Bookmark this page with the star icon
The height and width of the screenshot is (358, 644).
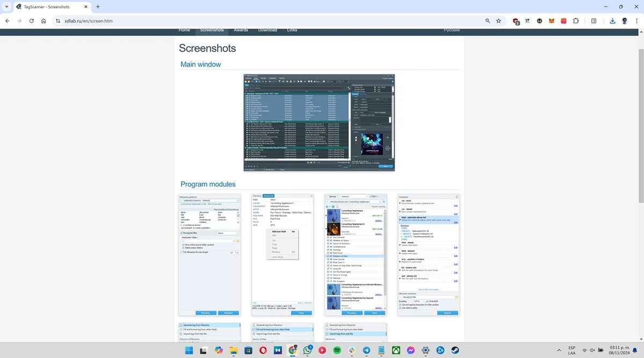click(x=499, y=21)
